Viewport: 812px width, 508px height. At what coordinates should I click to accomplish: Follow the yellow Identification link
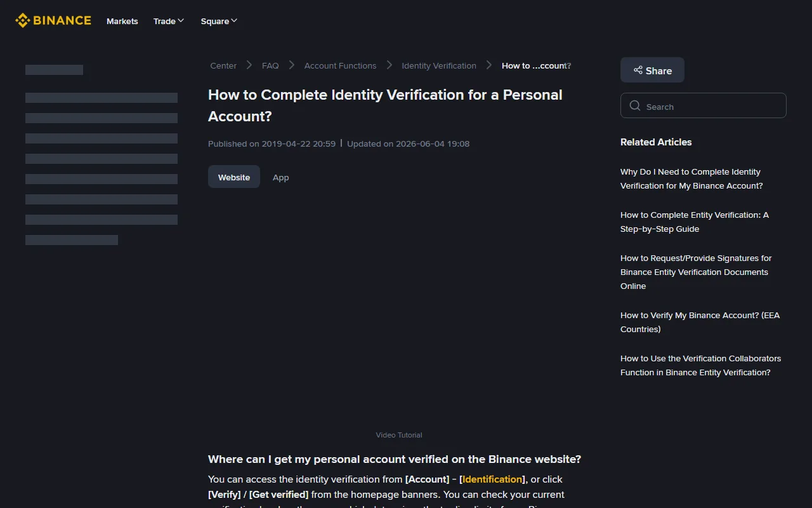click(492, 479)
